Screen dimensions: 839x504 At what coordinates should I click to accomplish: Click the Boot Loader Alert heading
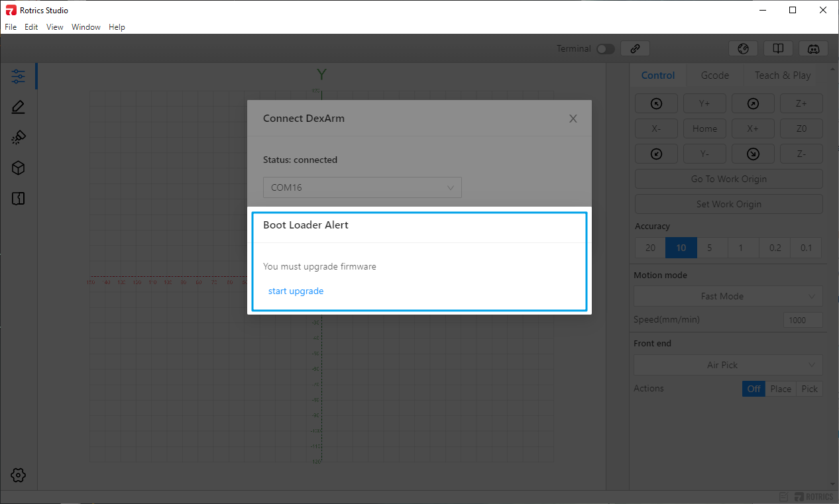306,225
